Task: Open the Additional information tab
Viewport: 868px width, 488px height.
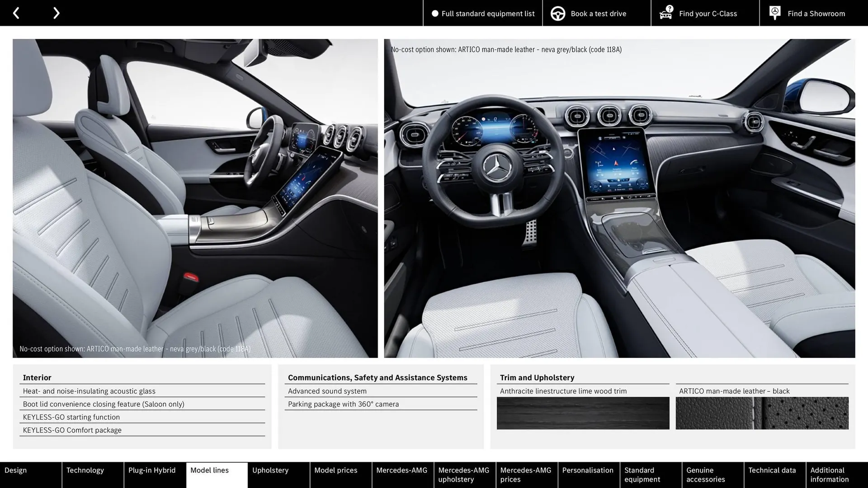Action: tap(829, 474)
